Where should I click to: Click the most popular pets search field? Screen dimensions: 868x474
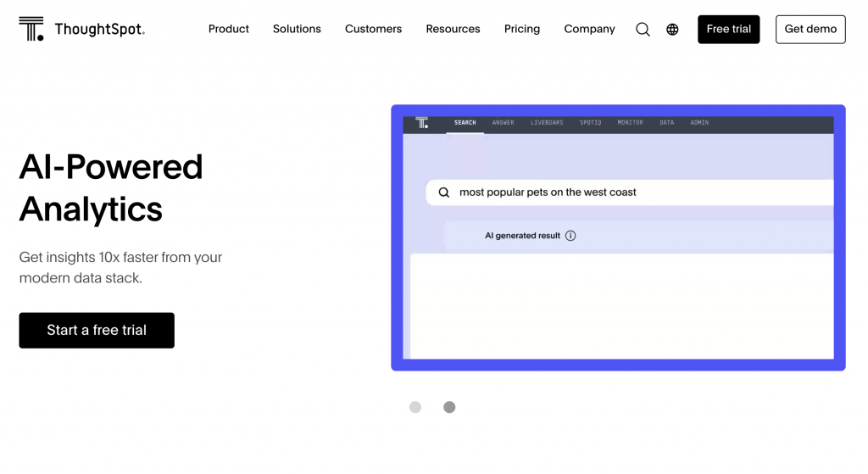point(630,192)
